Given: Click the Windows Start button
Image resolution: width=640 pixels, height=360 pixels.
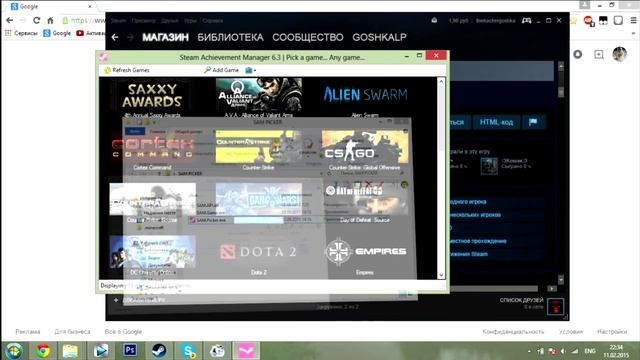Looking at the screenshot, I should point(13,351).
